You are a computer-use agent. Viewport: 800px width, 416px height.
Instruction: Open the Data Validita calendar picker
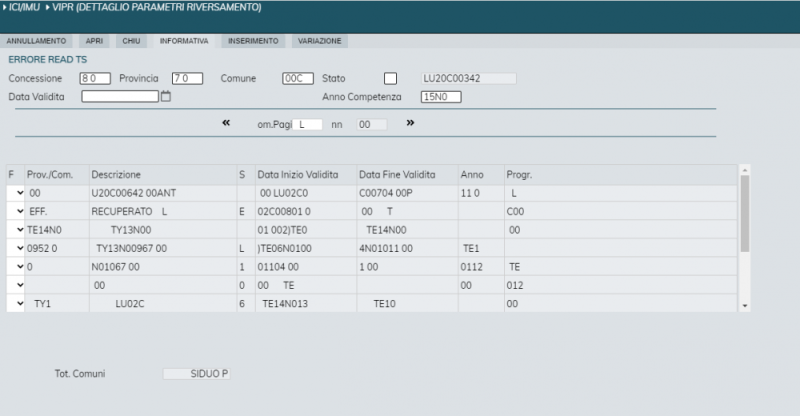tap(167, 97)
